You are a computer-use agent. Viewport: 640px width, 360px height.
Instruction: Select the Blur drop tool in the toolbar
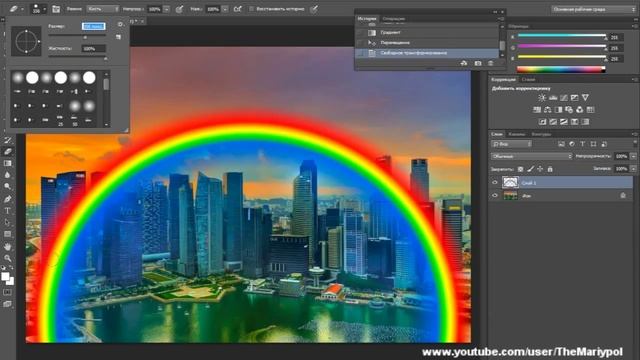7,175
